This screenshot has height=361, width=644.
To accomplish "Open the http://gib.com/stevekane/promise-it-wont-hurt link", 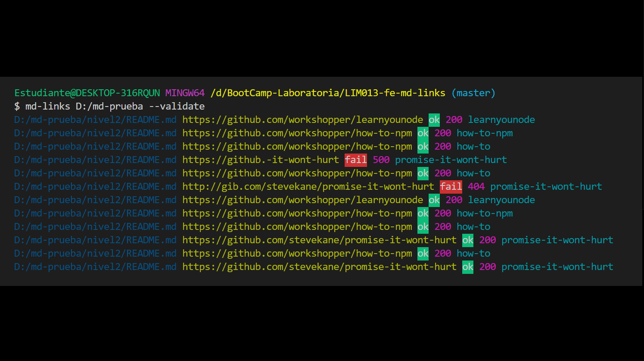I will point(308,186).
